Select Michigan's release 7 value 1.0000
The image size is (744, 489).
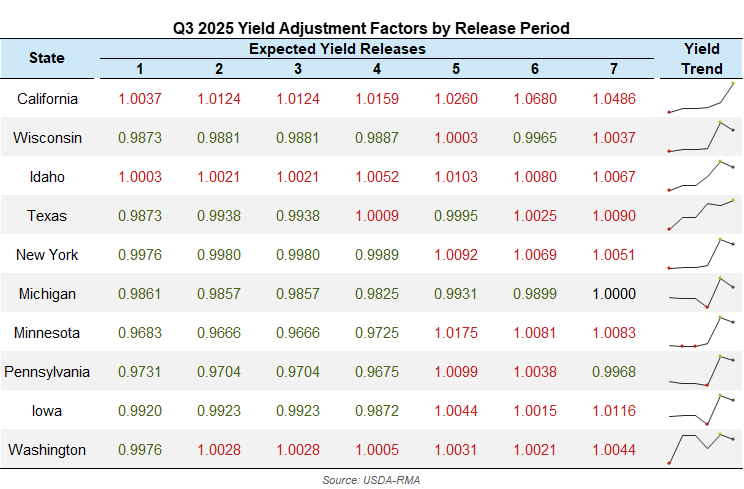[614, 294]
